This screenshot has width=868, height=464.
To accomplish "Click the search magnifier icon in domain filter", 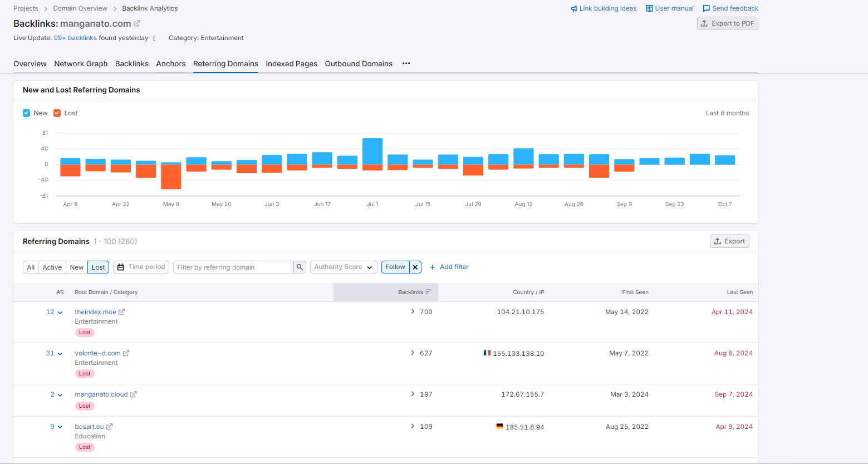I will (300, 267).
